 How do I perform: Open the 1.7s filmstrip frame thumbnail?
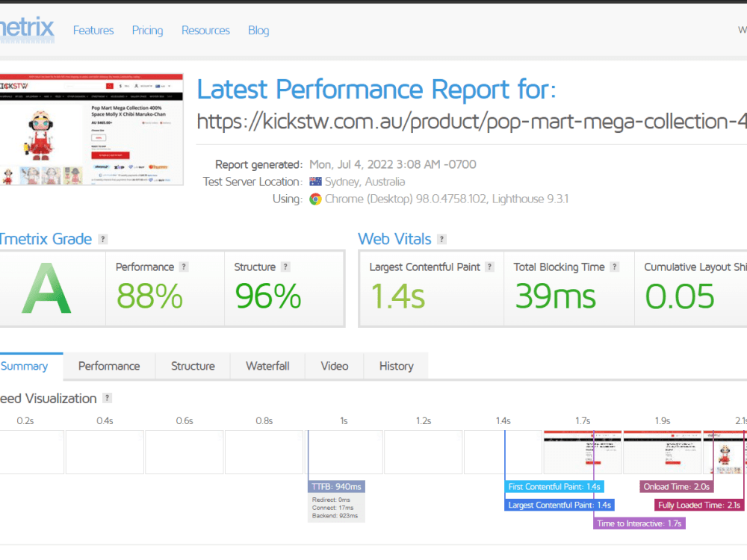pyautogui.click(x=583, y=452)
